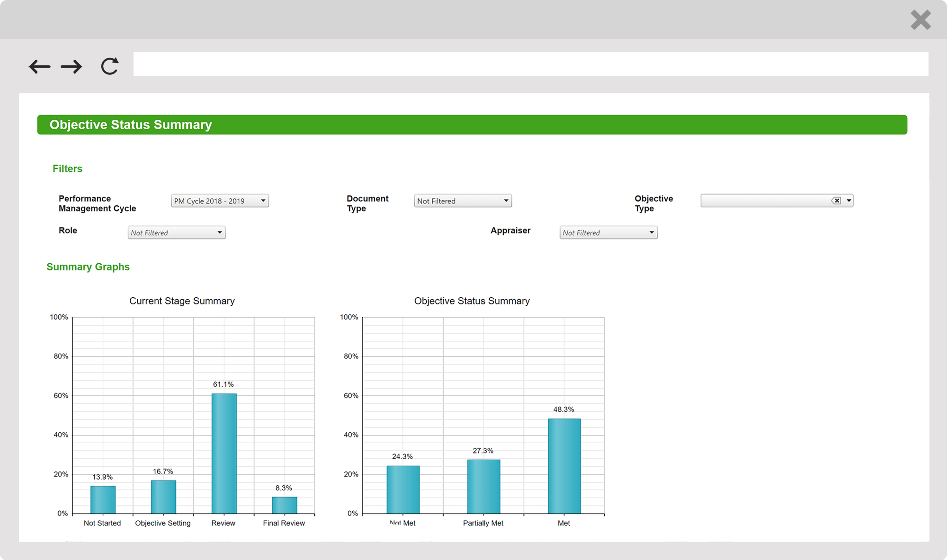The width and height of the screenshot is (947, 560).
Task: Click the browser back arrow
Action: pos(39,66)
